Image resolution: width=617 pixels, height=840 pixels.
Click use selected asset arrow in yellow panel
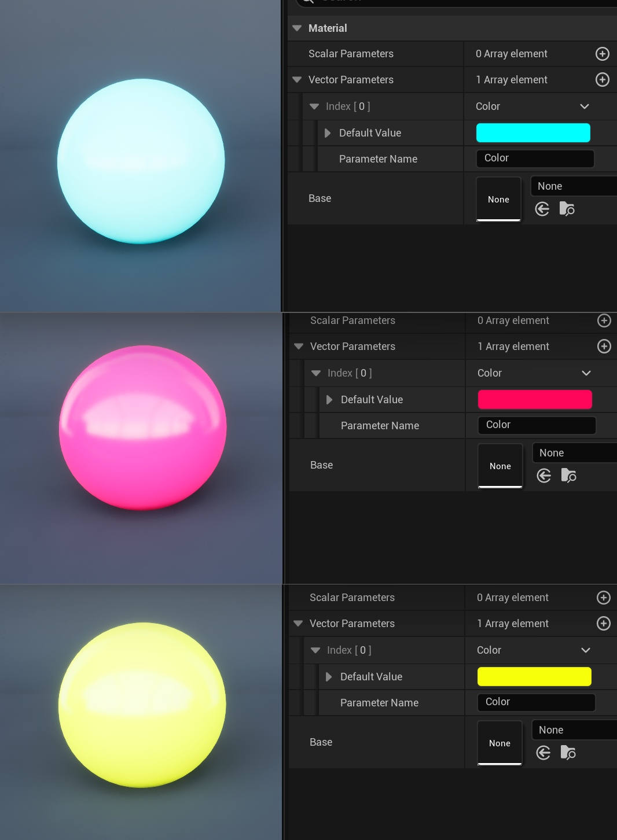543,753
